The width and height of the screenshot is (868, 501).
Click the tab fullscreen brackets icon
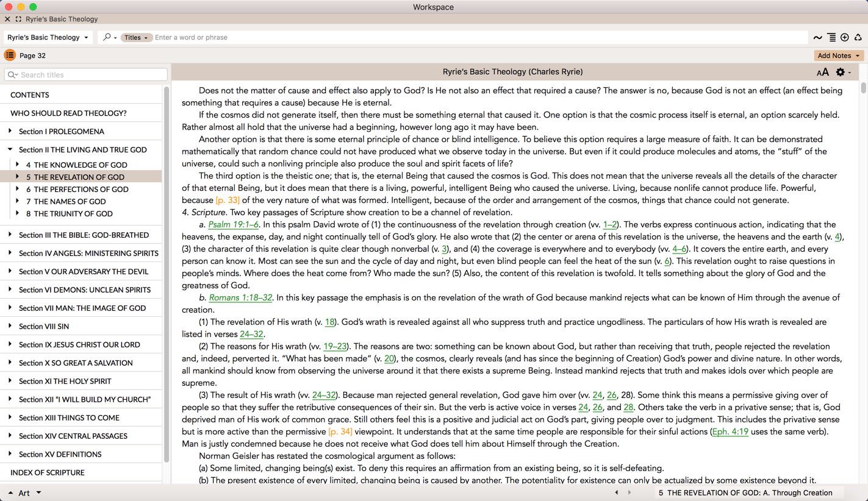18,19
